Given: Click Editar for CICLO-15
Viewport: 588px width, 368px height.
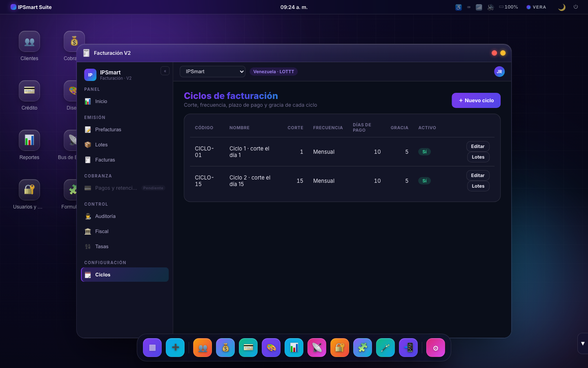Looking at the screenshot, I should [x=478, y=175].
